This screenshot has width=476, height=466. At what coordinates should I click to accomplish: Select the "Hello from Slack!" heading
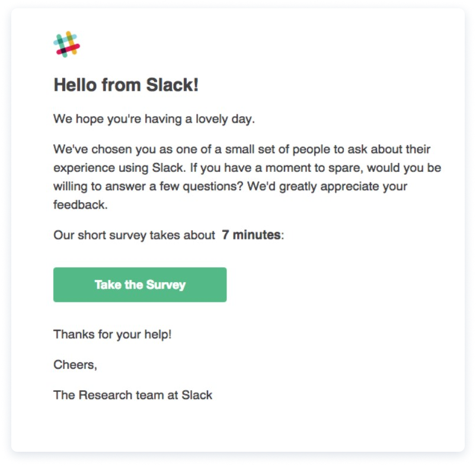(x=126, y=84)
